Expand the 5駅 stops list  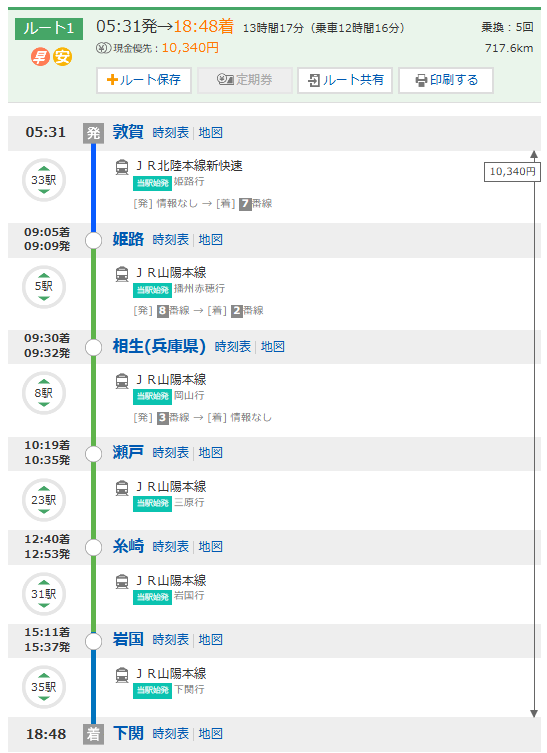point(44,287)
